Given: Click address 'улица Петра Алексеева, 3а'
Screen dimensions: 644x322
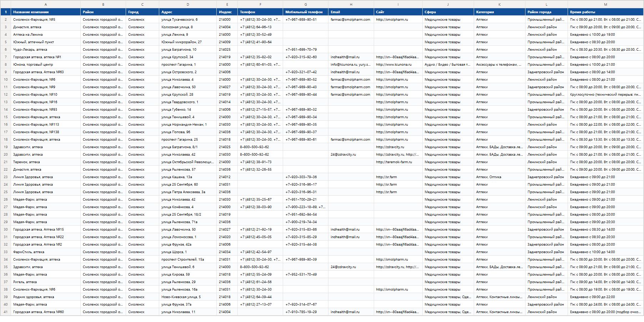Looking at the screenshot, I should pyautogui.click(x=188, y=192).
